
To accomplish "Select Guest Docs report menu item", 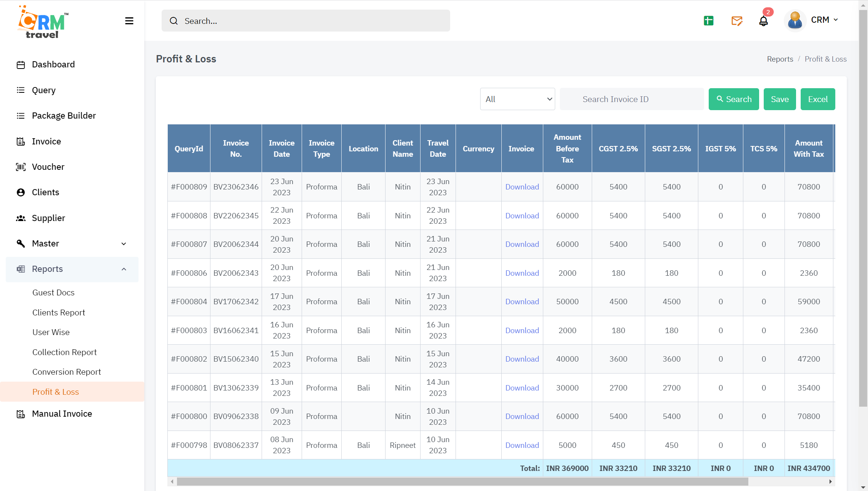I will click(x=53, y=292).
